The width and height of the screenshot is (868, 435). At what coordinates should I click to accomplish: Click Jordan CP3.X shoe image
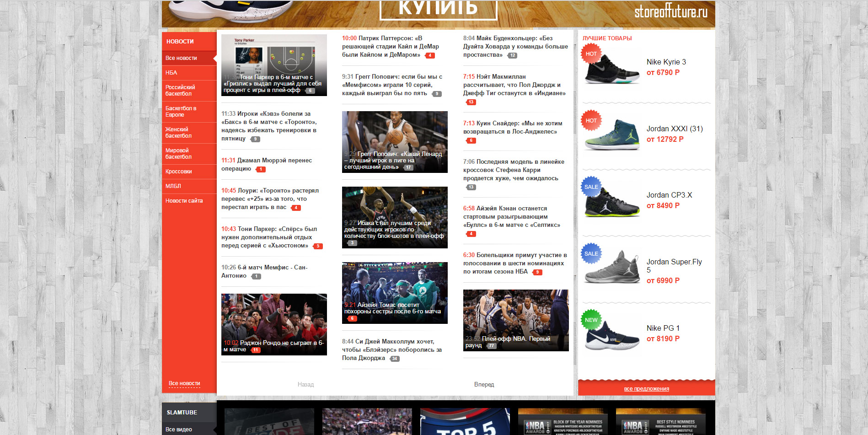[x=611, y=201]
